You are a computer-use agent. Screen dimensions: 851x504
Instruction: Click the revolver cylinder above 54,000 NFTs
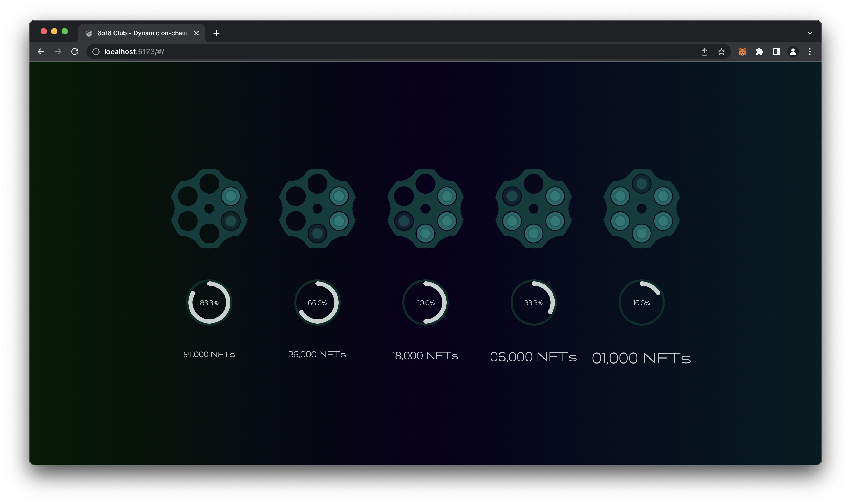click(x=209, y=209)
